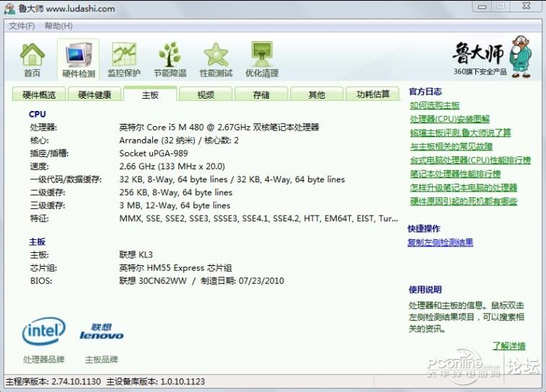The image size is (546, 392).
Task: Minimize the 鲁大师 window
Action: click(x=482, y=6)
